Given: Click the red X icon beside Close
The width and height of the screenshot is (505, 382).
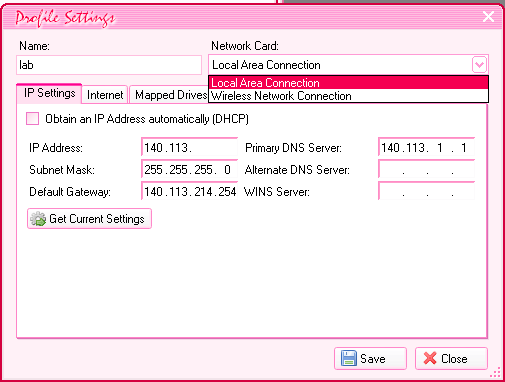Looking at the screenshot, I should (x=430, y=359).
